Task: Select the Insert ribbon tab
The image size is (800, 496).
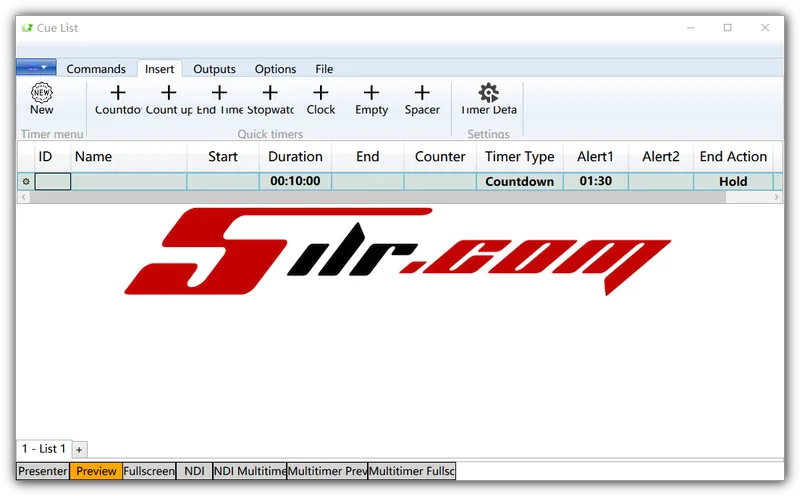Action: tap(159, 69)
